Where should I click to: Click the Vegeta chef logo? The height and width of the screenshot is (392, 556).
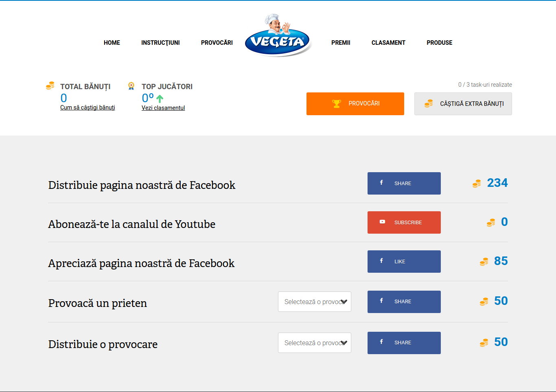[278, 36]
